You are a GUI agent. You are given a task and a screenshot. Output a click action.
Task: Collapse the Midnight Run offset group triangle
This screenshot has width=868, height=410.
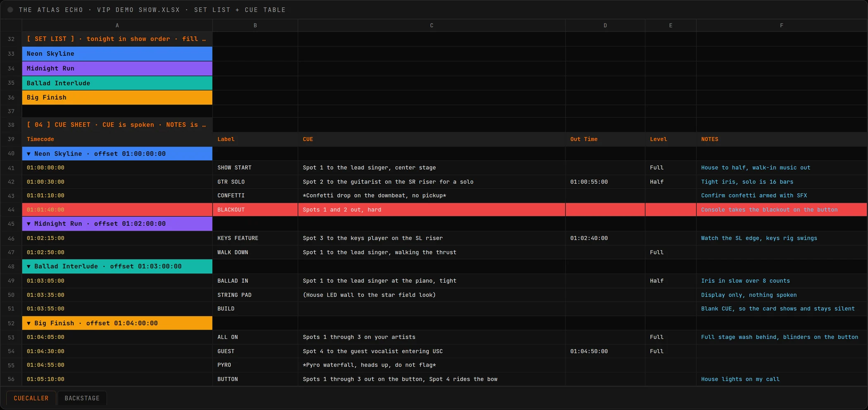29,224
